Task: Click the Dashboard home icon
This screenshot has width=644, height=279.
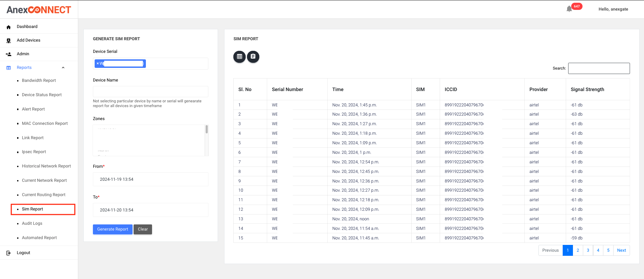Action: pos(9,27)
